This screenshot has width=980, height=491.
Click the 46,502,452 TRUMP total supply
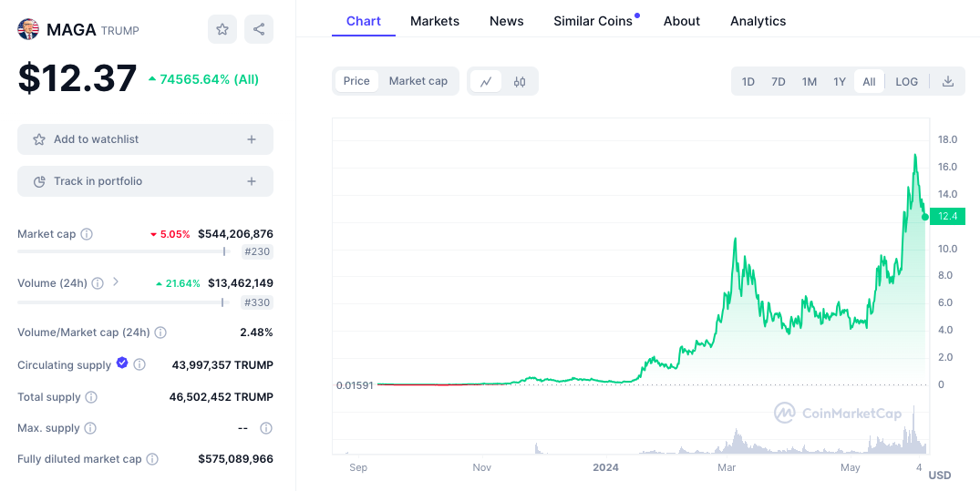222,397
